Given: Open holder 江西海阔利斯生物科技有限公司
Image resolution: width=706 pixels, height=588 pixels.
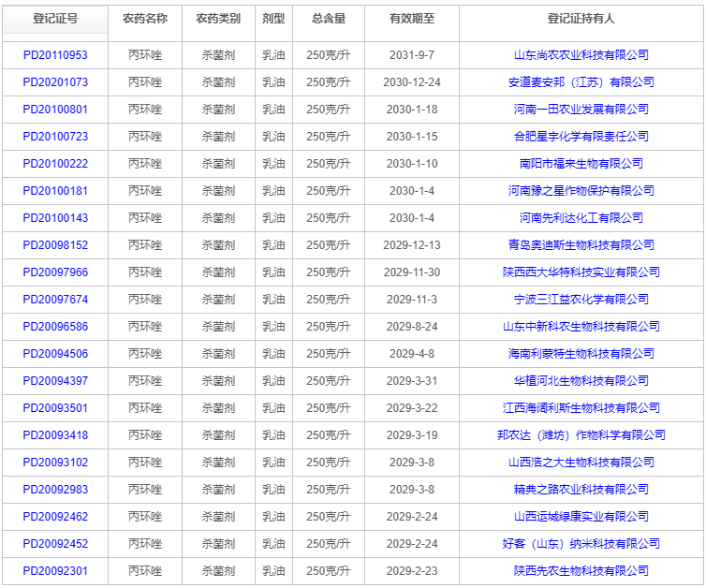Looking at the screenshot, I should (x=581, y=408).
